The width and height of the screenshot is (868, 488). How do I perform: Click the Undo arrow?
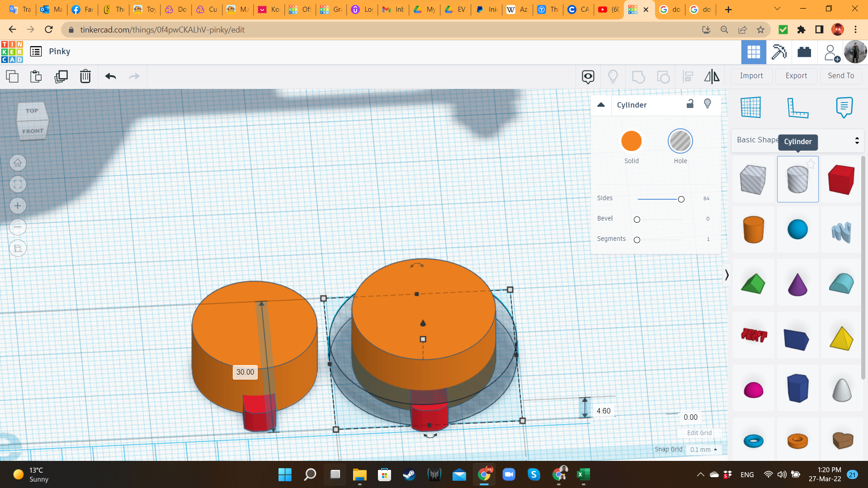click(111, 76)
